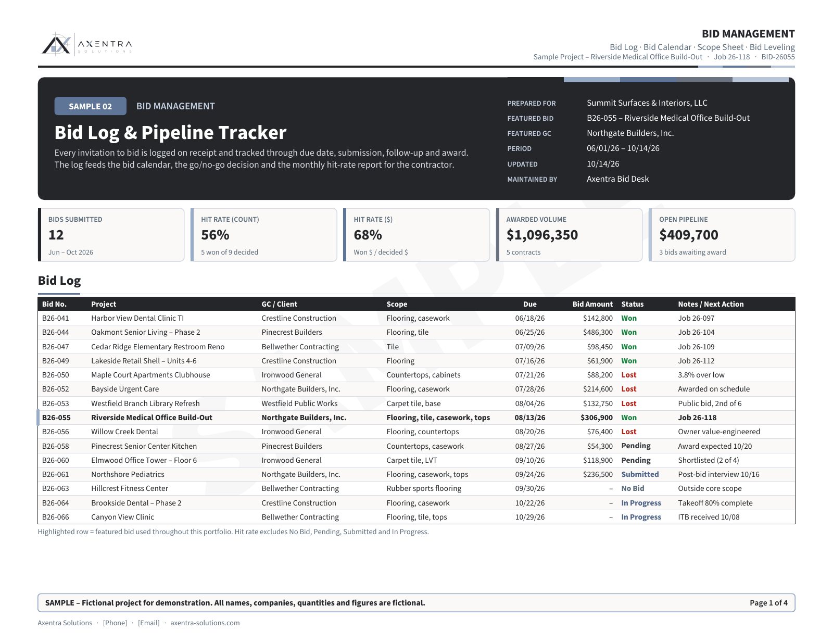Image resolution: width=833 pixels, height=644 pixels.
Task: Click the SAMPLE 02 badge
Action: point(90,106)
